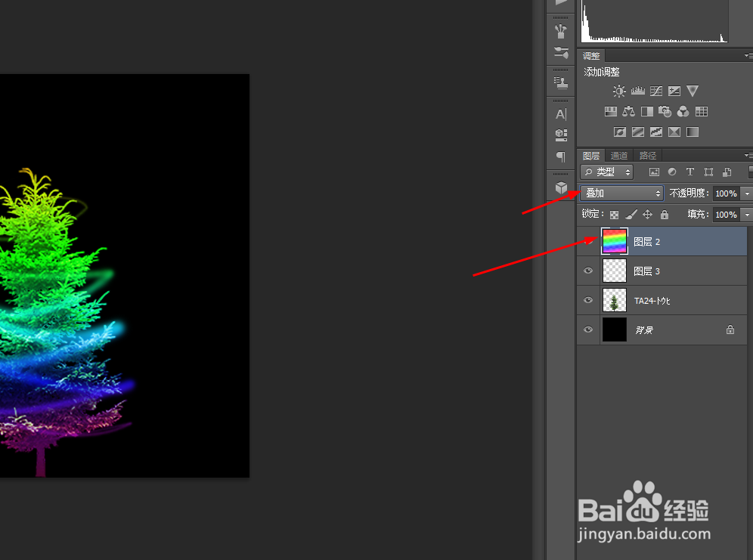Open the Character panel icon

click(560, 114)
